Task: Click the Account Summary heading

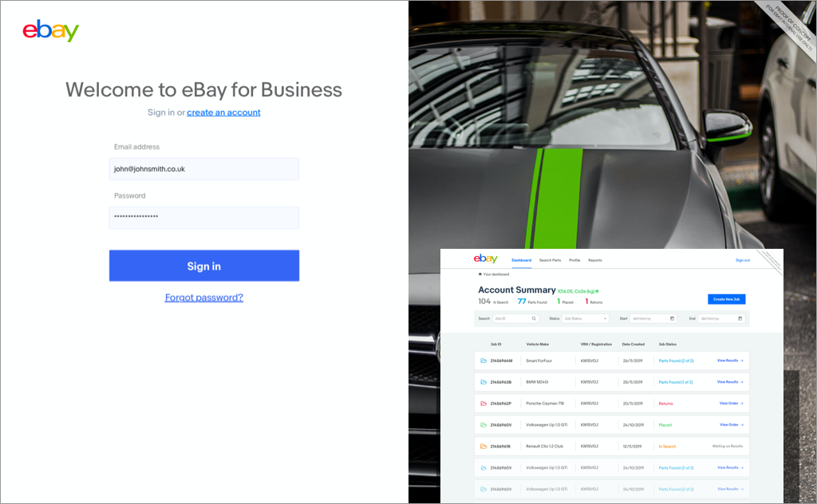Action: (517, 289)
